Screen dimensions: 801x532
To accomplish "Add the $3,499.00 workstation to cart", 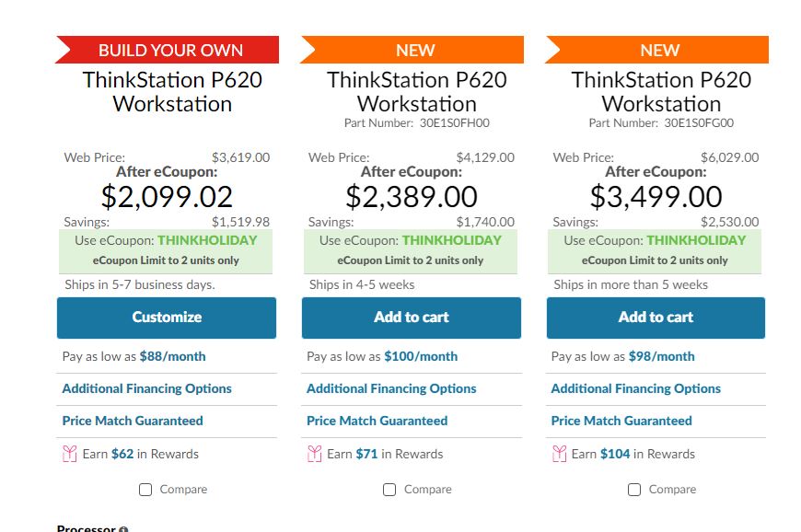I will 656,318.
